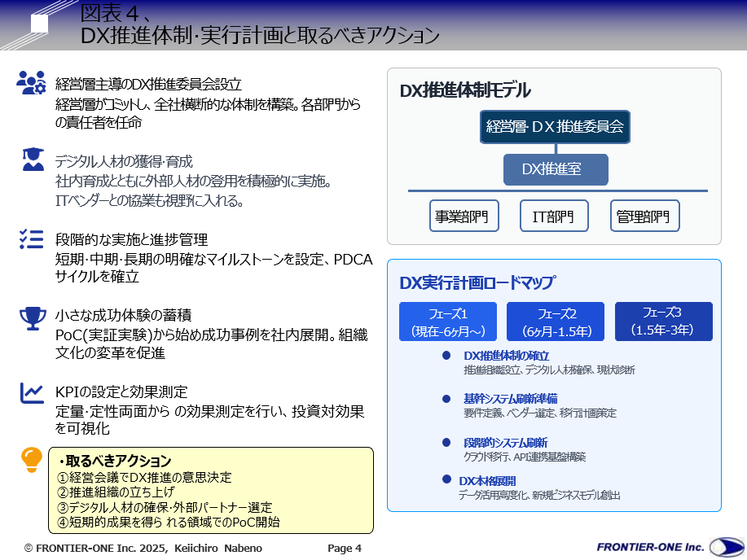
Task: Select the dark blue フェーズ2 color block
Action: coord(555,322)
